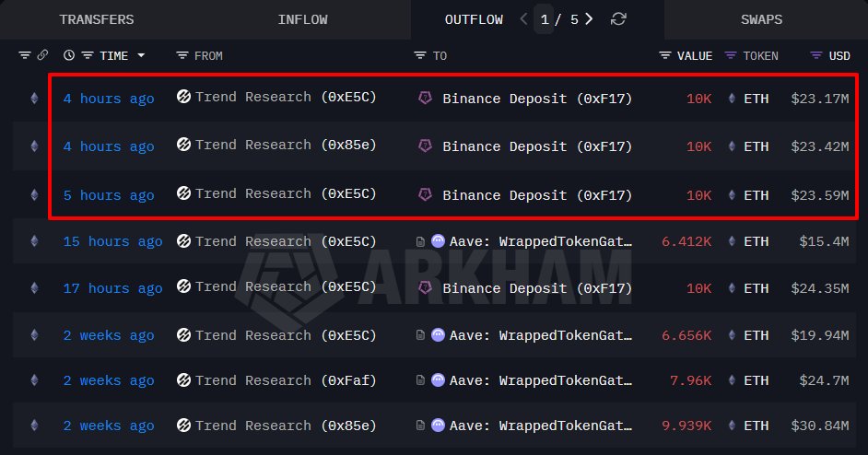Click Ethereum chain icon in $23.42M row
868x455 pixels.
[34, 146]
